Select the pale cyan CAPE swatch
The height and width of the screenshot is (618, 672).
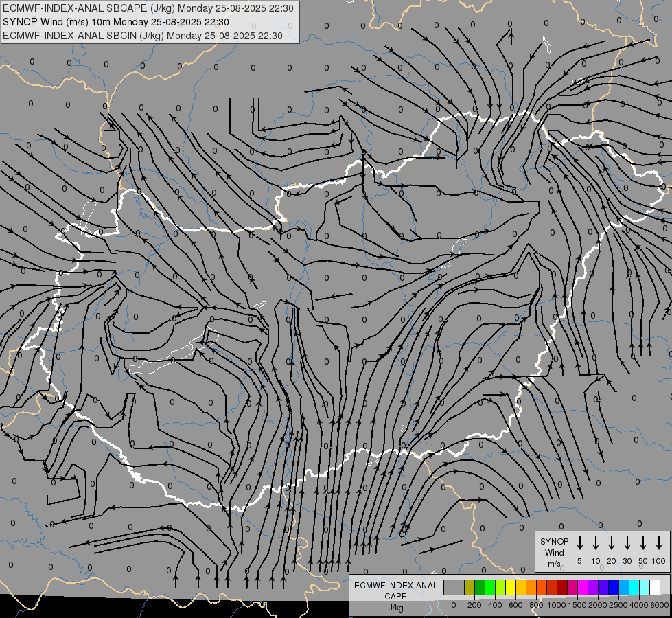(x=645, y=587)
